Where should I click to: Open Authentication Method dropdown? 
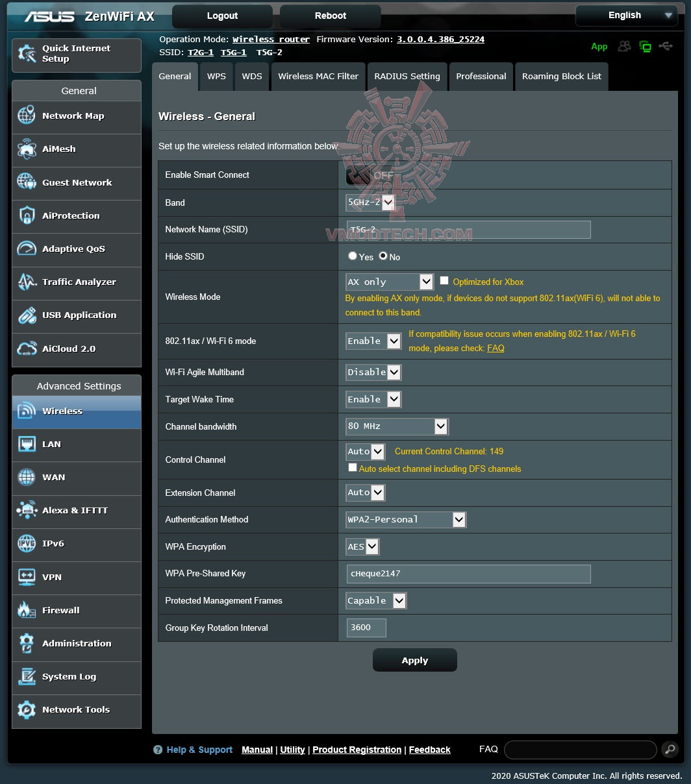click(406, 519)
